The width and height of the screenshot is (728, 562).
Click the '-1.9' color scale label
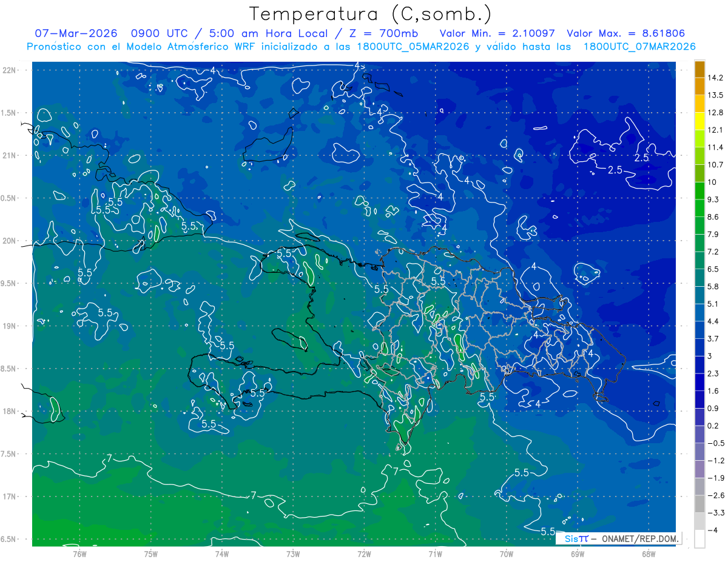[x=715, y=478]
